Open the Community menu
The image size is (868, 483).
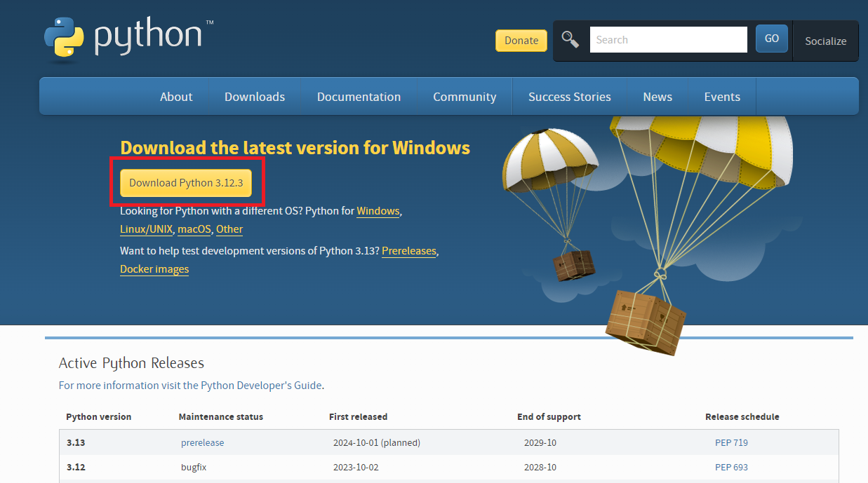pos(465,97)
